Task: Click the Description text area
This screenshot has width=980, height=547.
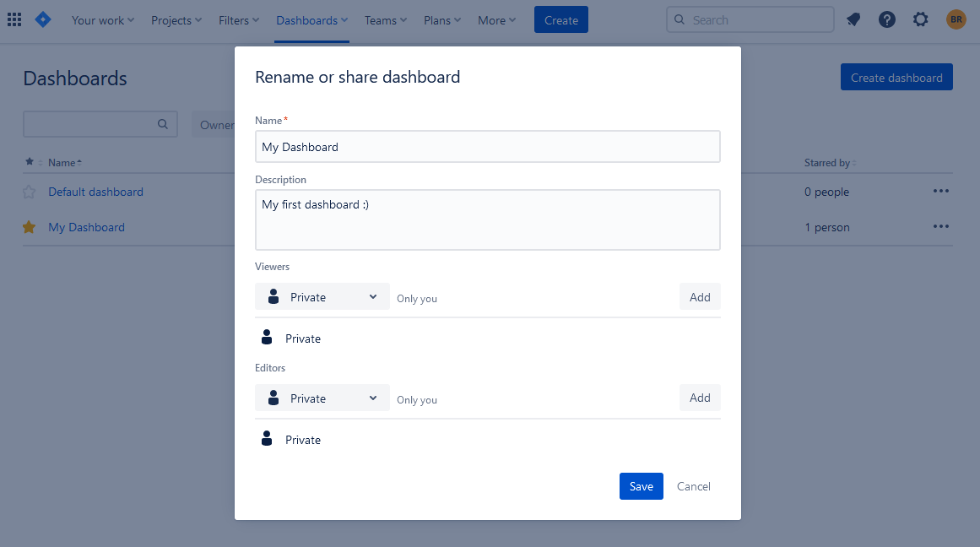Action: [x=488, y=220]
